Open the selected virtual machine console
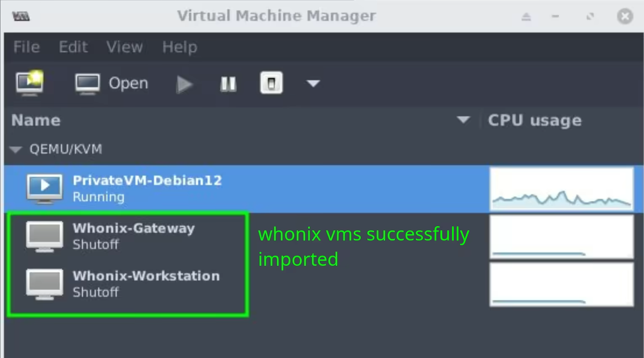 112,83
